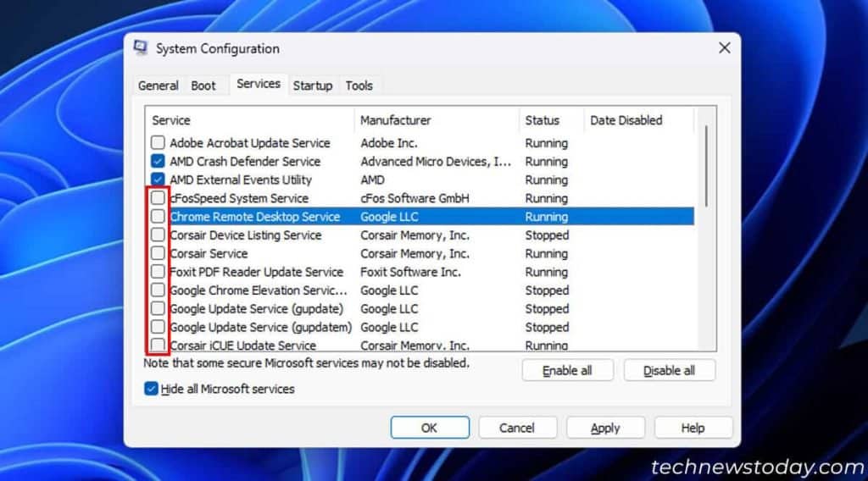Select the Foxit PDF Reader Update Service name
The height and width of the screenshot is (481, 868).
[x=256, y=272]
